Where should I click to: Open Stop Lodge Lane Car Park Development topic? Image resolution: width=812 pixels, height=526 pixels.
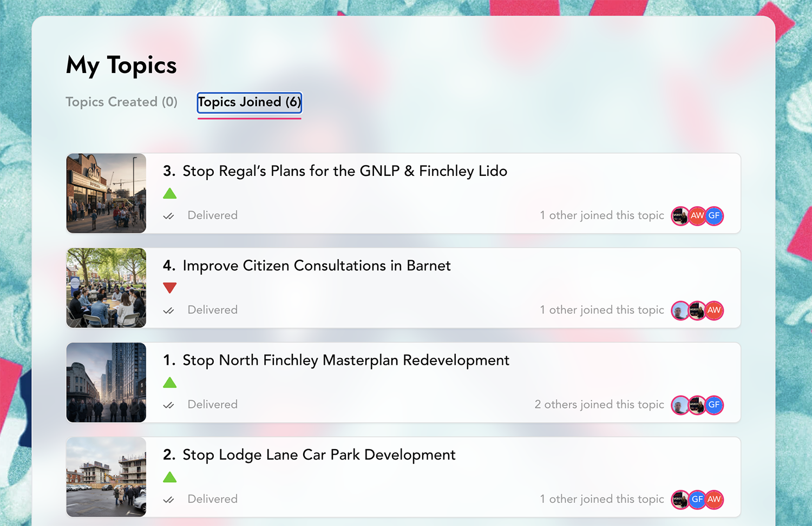(x=319, y=455)
